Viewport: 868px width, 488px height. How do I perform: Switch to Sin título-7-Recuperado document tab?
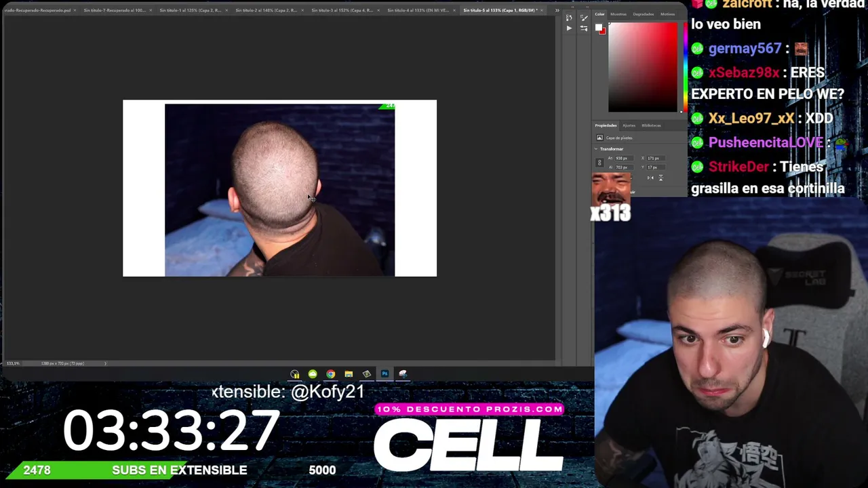(x=114, y=10)
